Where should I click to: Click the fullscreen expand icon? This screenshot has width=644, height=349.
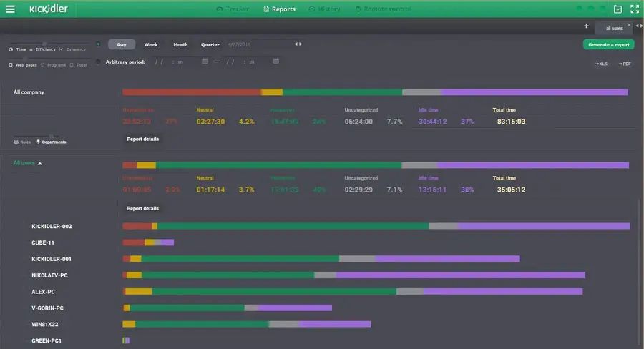coord(634,9)
